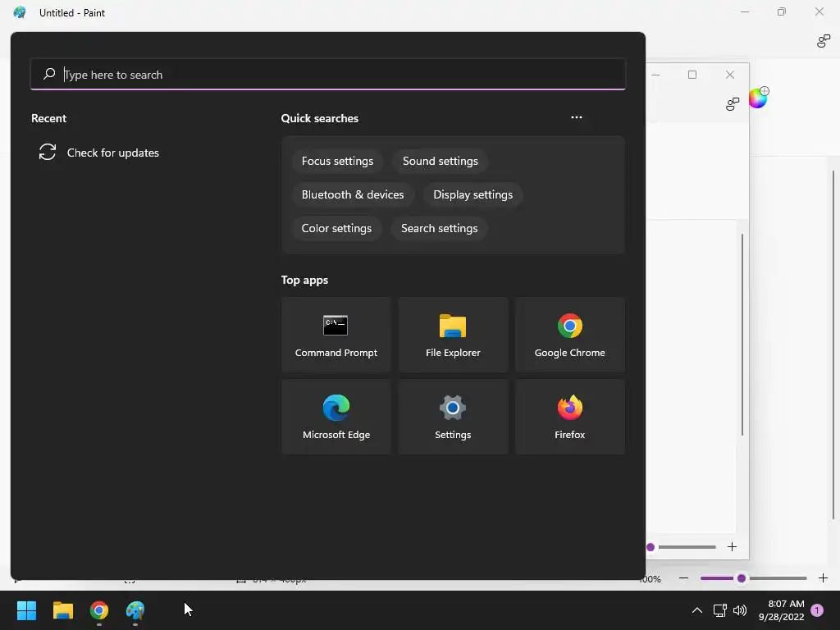
Task: Launch Microsoft Edge from Top apps
Action: pyautogui.click(x=336, y=417)
